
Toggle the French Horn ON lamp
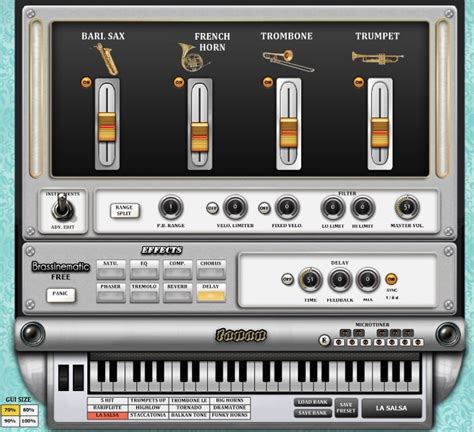click(x=179, y=82)
